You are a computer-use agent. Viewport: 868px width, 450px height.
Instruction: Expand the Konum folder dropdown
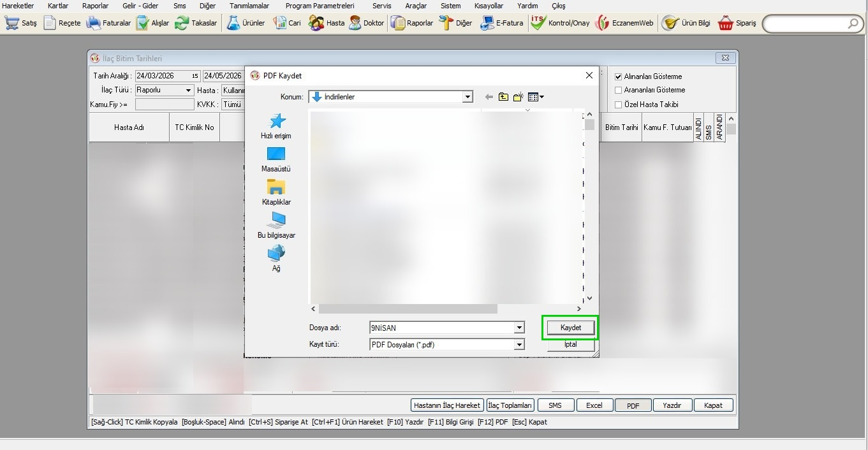tap(468, 97)
